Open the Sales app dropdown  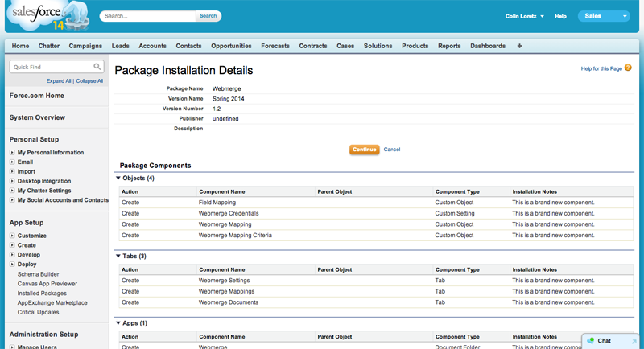(604, 16)
